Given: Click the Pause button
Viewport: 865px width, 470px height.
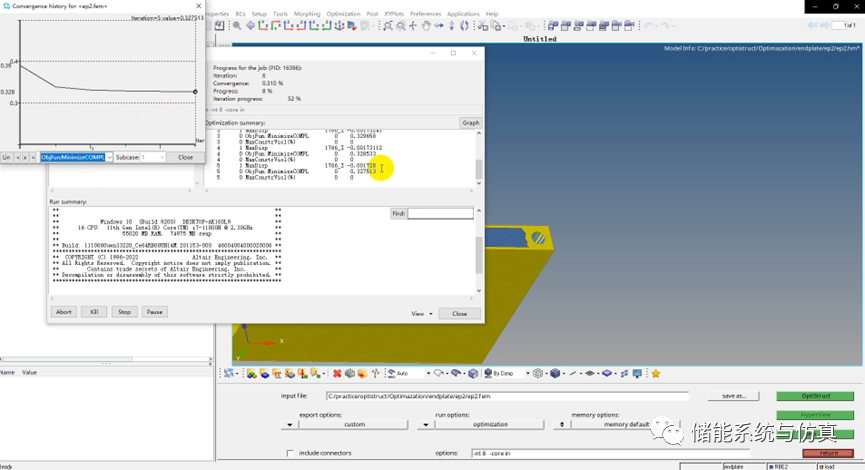Looking at the screenshot, I should click(154, 312).
